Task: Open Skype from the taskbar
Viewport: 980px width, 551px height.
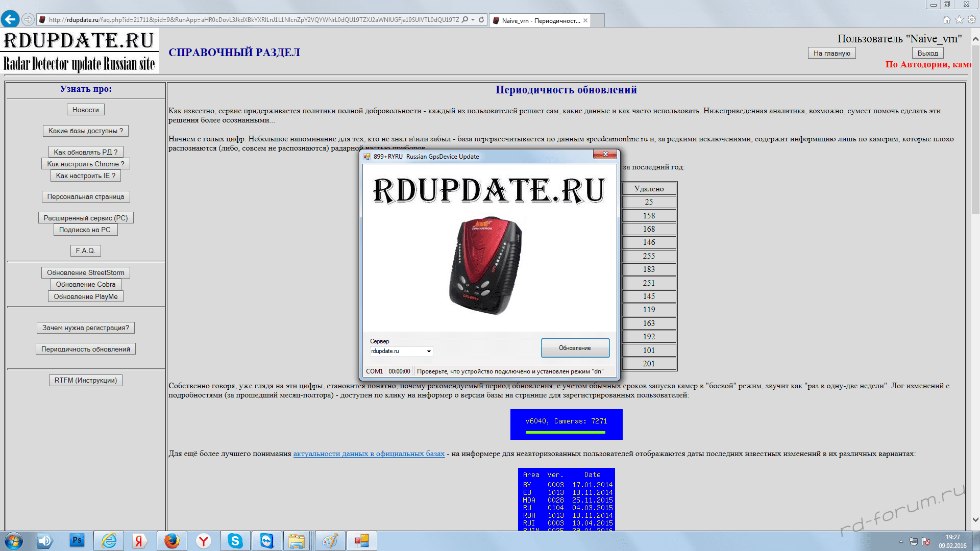Action: point(235,540)
